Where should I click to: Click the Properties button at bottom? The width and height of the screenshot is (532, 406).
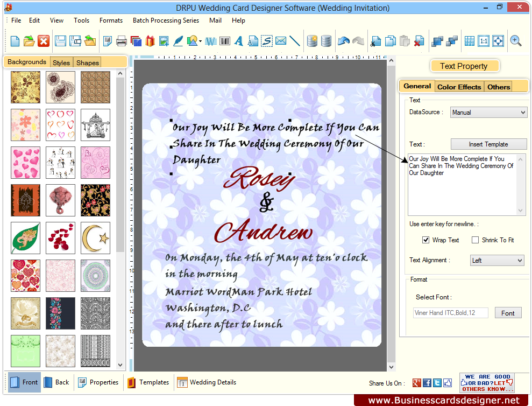[x=98, y=382]
